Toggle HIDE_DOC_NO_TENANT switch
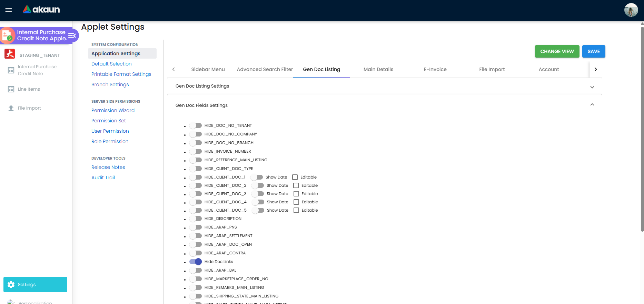644x304 pixels. click(196, 125)
